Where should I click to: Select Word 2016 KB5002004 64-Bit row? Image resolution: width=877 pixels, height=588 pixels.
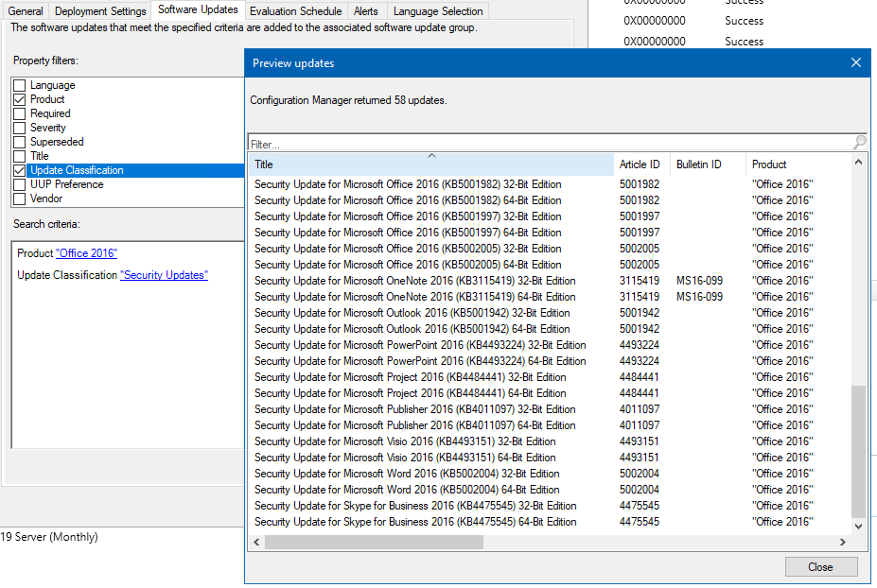(550, 490)
